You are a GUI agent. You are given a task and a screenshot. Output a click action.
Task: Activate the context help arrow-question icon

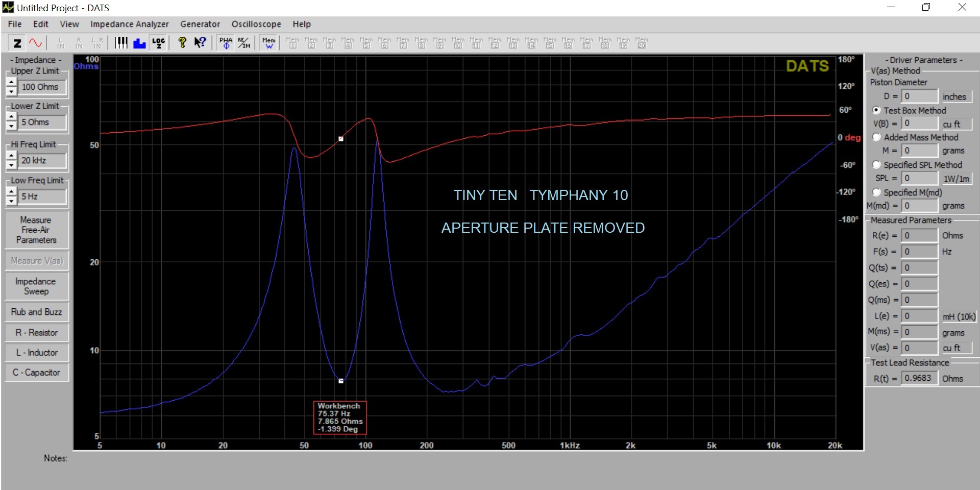(200, 43)
